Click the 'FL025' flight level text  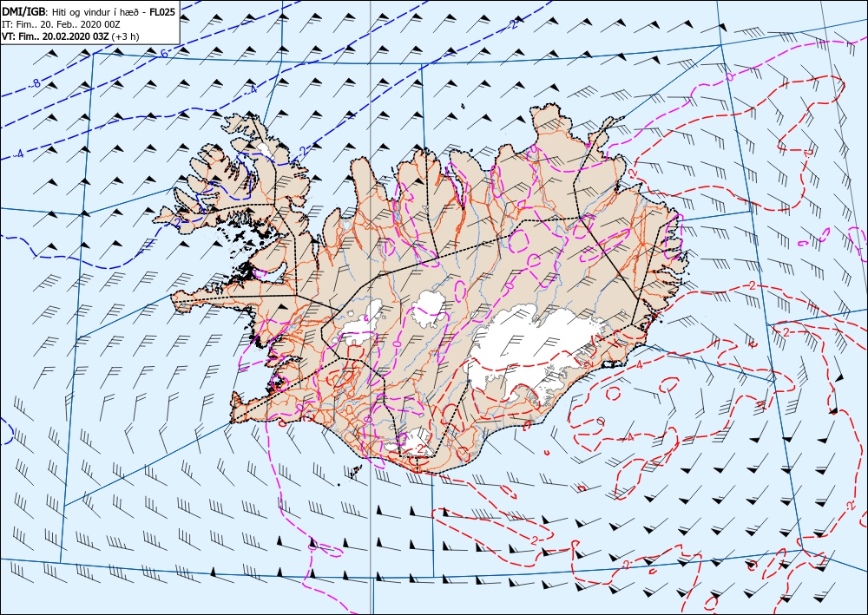[x=161, y=12]
